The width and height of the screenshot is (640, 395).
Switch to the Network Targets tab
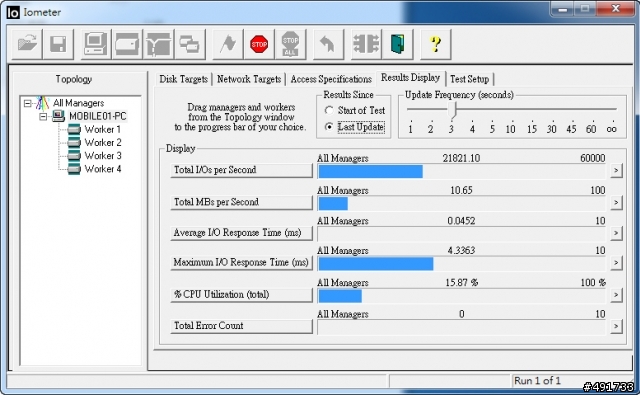(x=249, y=79)
